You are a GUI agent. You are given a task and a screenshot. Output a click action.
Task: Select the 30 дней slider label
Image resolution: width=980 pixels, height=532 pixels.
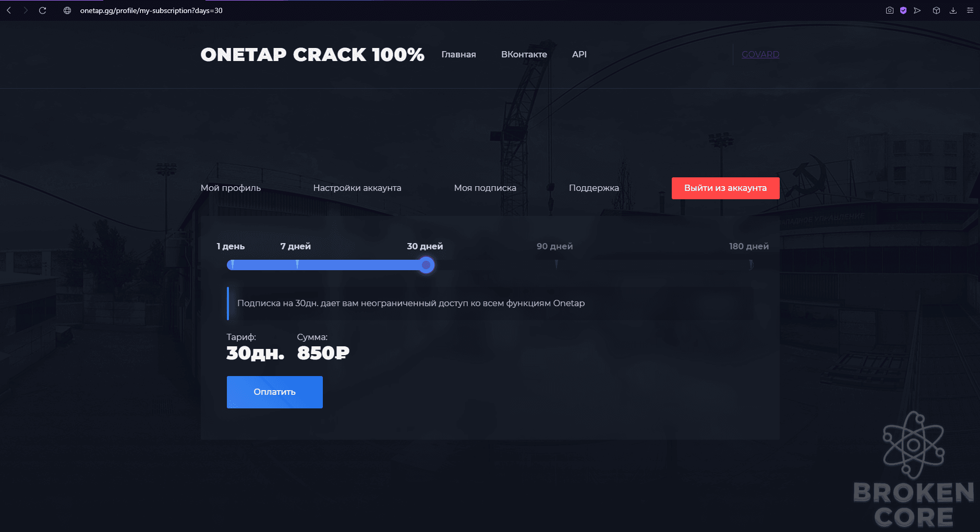point(425,246)
